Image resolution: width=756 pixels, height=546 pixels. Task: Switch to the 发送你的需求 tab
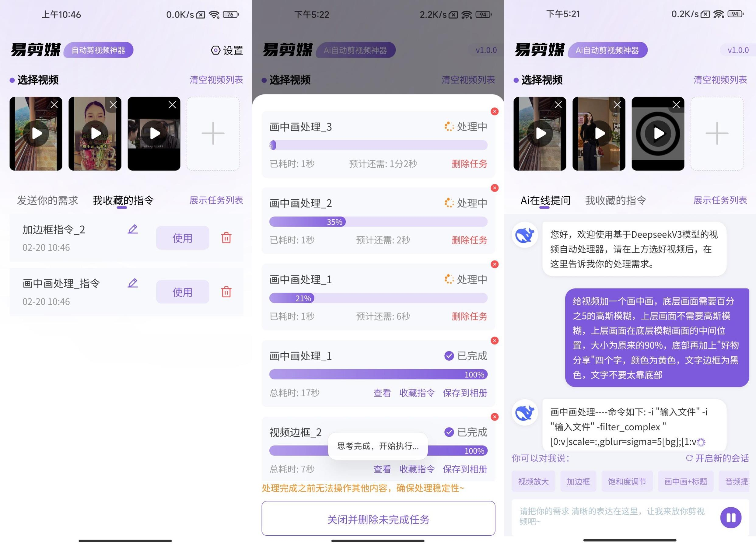47,200
